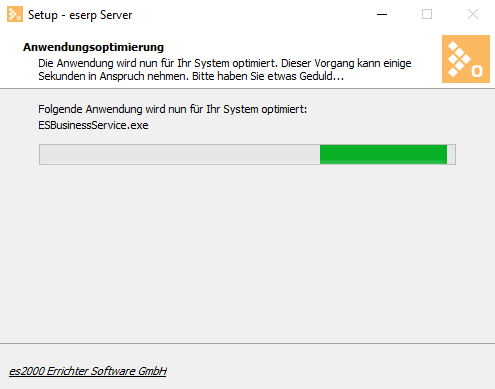This screenshot has width=495, height=389.
Task: Click the white diamond pattern inside orange logo
Action: point(459,59)
